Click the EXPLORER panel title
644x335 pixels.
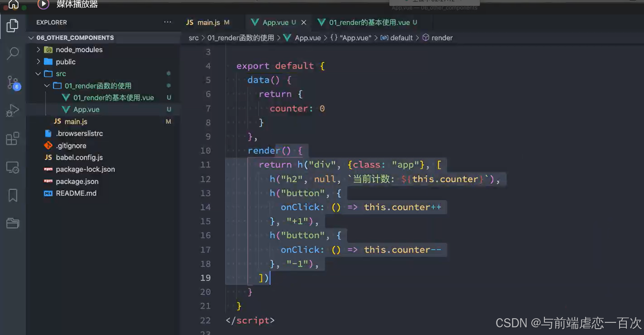click(52, 22)
